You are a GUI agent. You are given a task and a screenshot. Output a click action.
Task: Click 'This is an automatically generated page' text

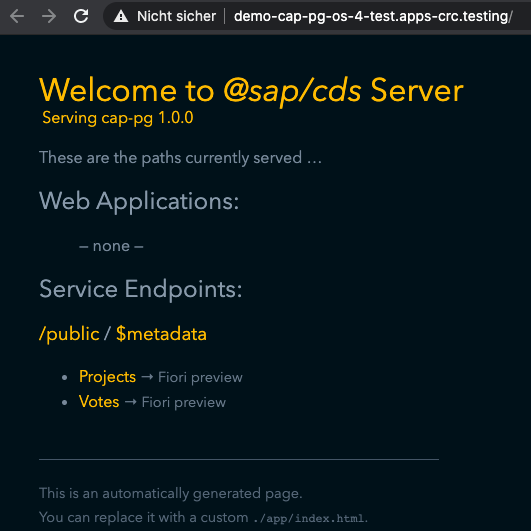(x=170, y=493)
